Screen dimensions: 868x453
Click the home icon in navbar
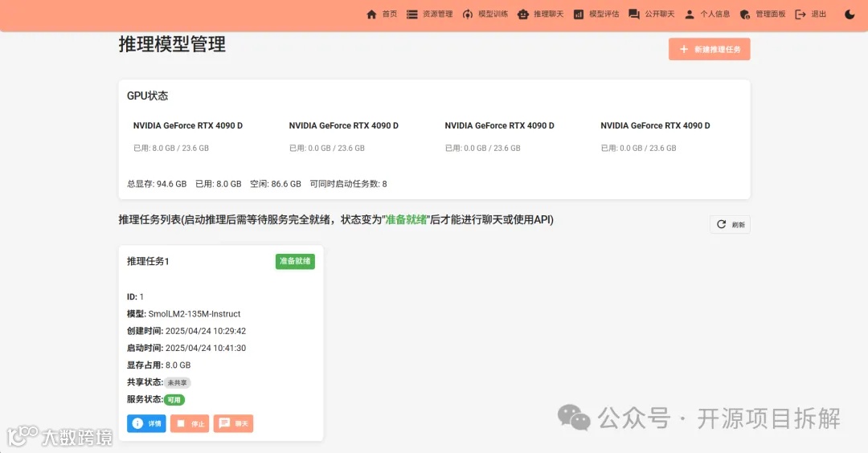coord(371,14)
